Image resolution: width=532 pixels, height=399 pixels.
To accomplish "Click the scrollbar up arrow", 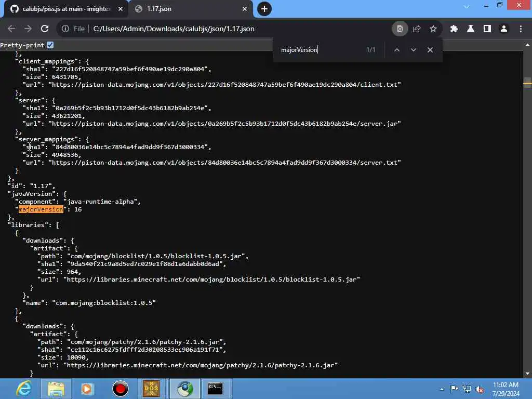I will pos(527,45).
